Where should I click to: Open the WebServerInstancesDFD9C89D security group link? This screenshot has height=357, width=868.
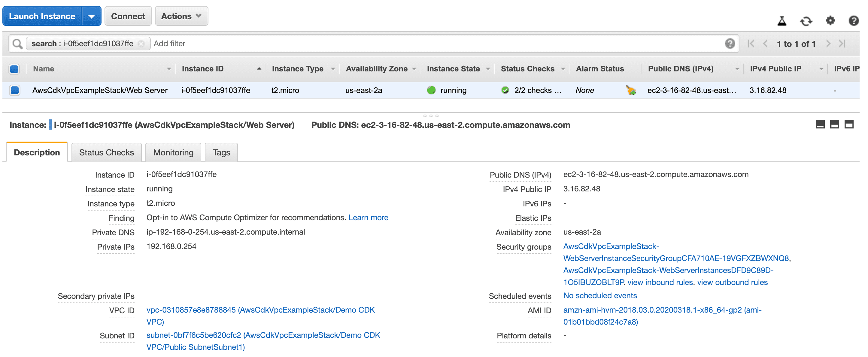669,276
